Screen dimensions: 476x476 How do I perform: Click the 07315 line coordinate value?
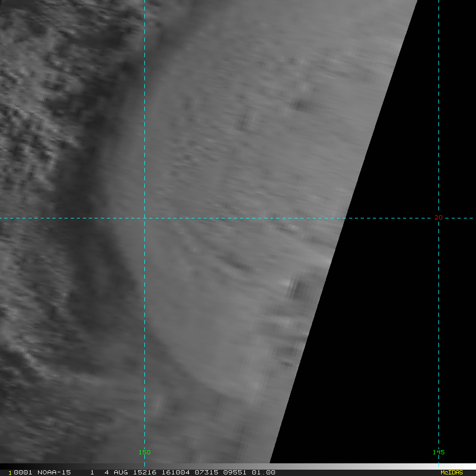[x=206, y=472]
